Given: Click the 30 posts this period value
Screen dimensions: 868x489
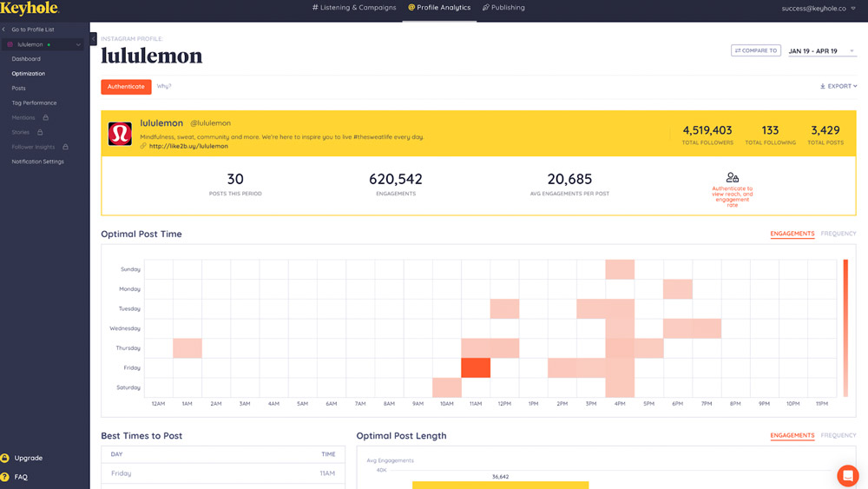Looking at the screenshot, I should (235, 179).
